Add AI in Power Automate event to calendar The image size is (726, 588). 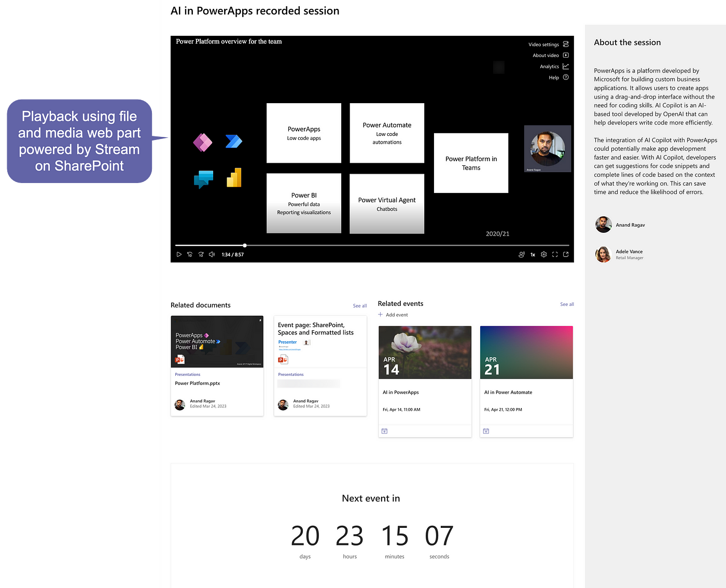click(x=486, y=431)
